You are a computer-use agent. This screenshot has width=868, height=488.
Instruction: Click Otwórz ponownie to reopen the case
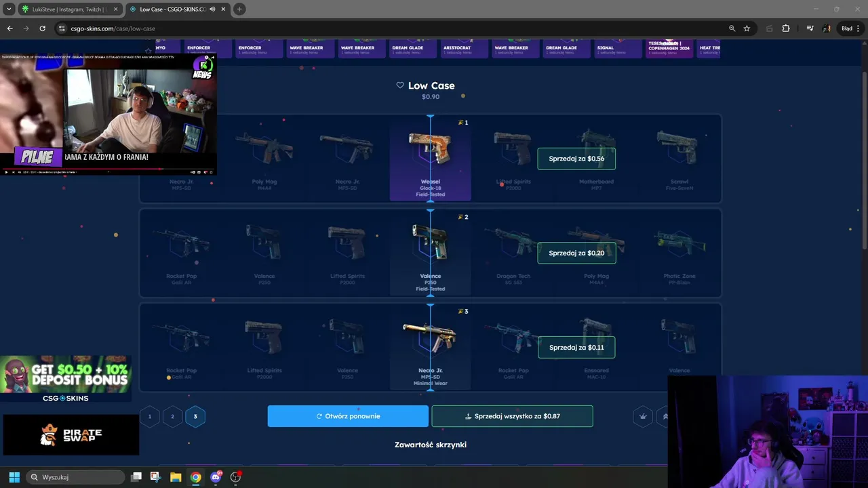click(x=348, y=416)
